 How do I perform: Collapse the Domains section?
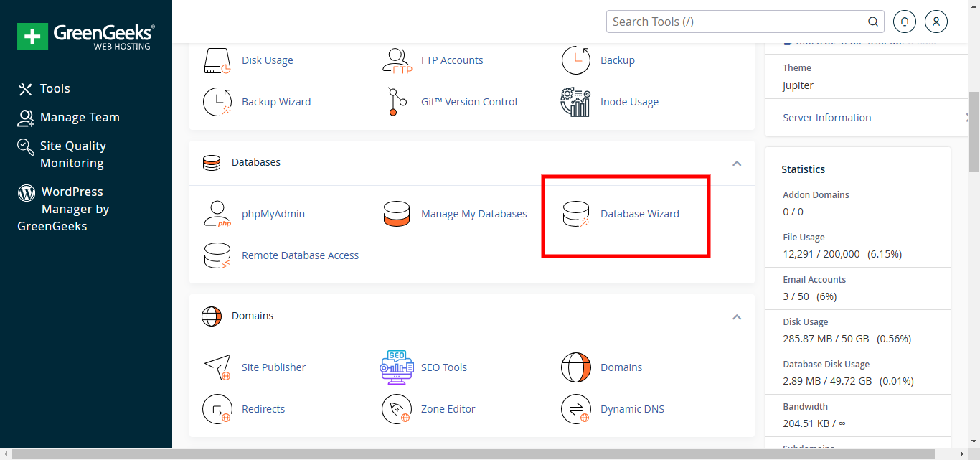[736, 316]
